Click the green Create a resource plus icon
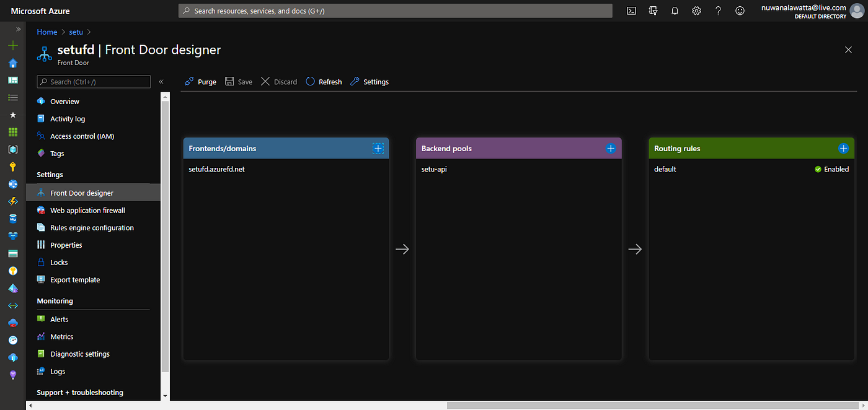 [x=13, y=46]
